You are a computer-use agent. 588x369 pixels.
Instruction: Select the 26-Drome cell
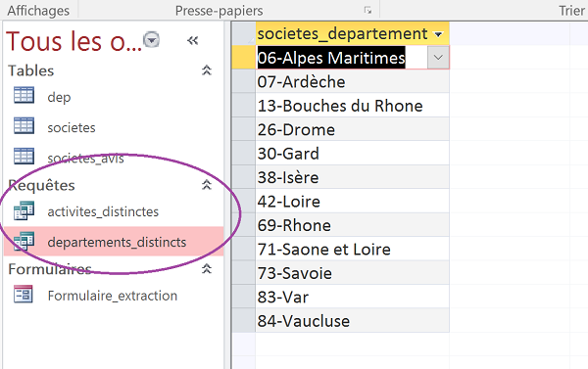point(352,129)
